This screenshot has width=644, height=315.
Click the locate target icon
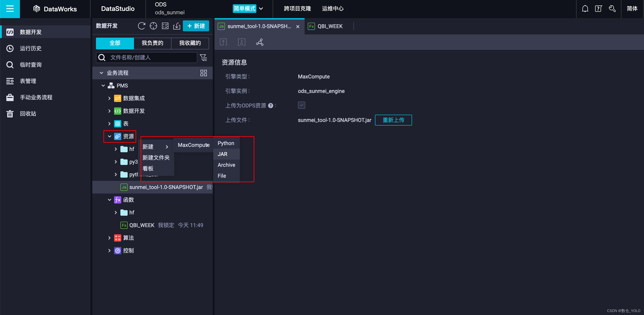coord(153,26)
